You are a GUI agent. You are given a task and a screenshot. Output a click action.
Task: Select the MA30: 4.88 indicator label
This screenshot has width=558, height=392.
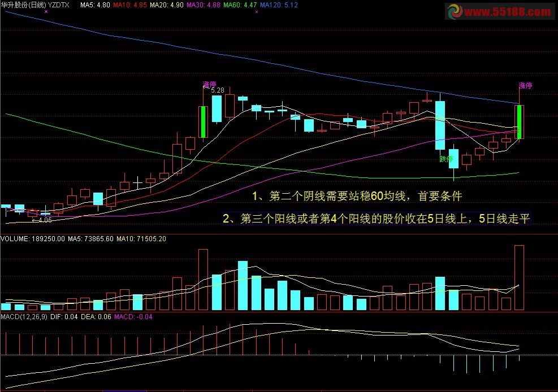204,5
